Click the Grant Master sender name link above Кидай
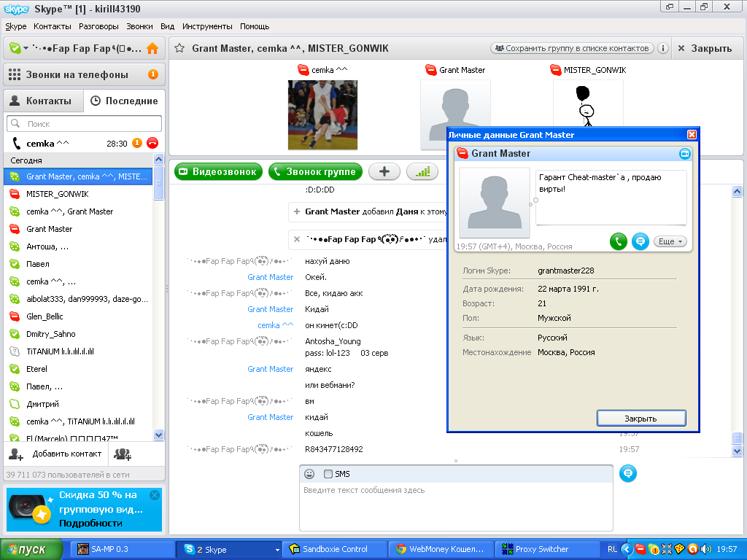Image resolution: width=747 pixels, height=560 pixels. [x=270, y=309]
